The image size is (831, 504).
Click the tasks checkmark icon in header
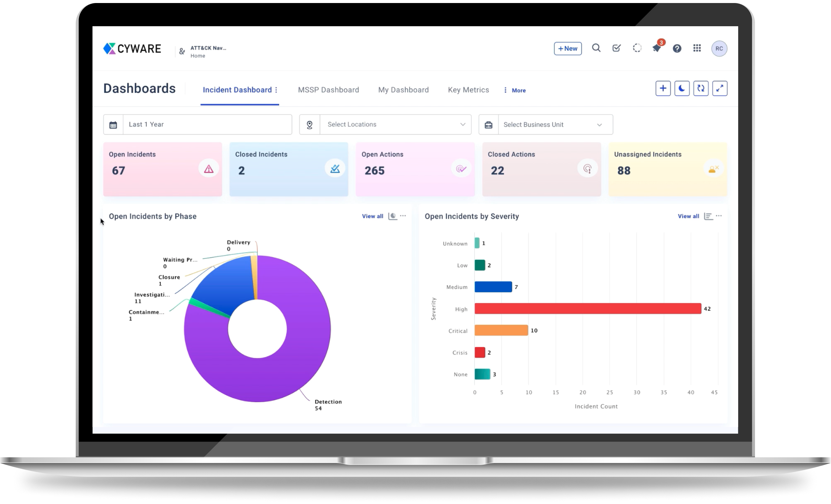616,48
